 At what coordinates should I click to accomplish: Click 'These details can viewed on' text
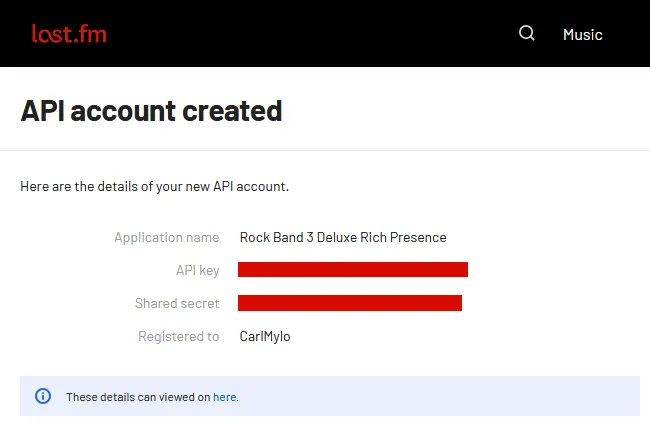point(138,397)
